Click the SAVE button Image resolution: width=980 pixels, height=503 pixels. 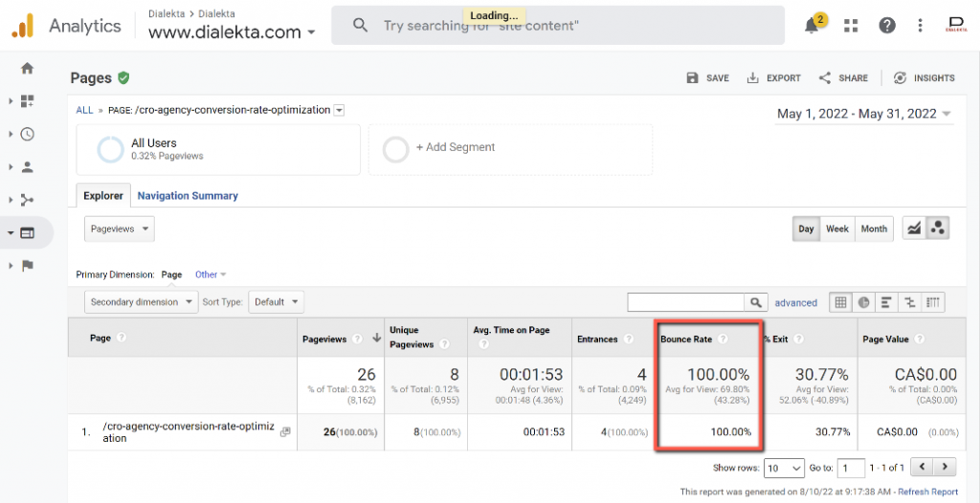click(707, 78)
